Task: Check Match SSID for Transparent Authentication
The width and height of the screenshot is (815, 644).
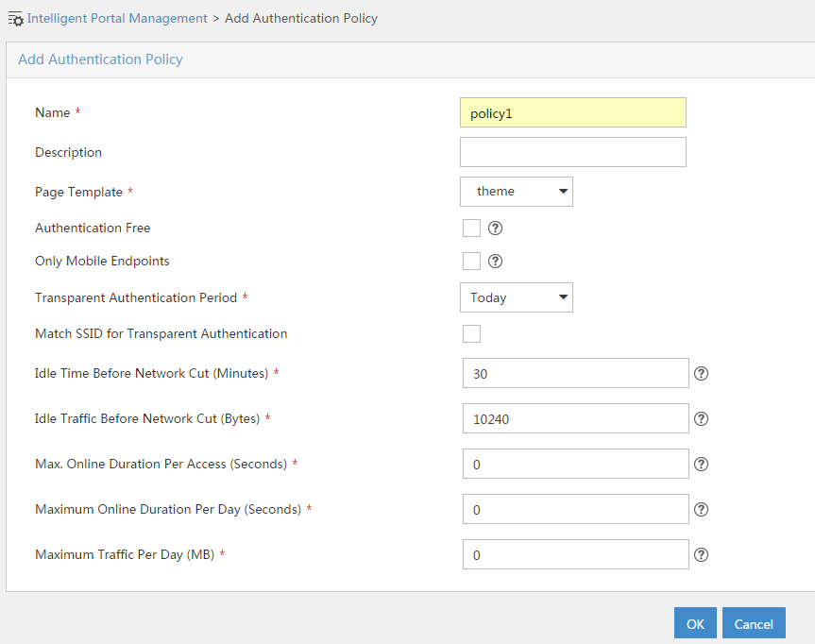Action: [471, 333]
